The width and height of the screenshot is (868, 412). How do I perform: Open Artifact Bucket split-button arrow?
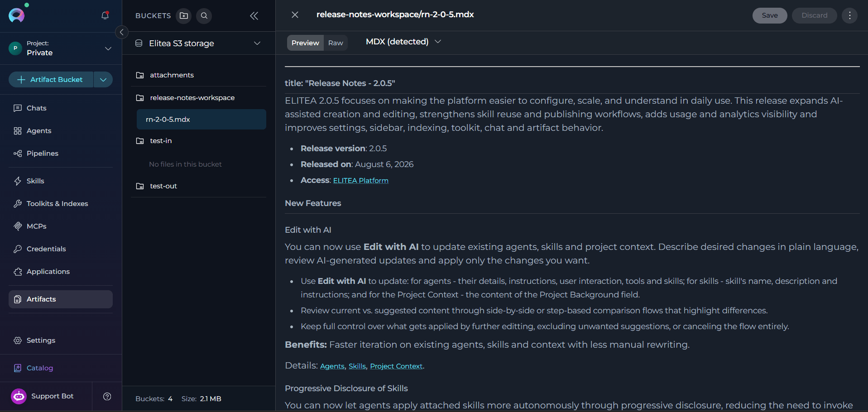[x=103, y=80]
